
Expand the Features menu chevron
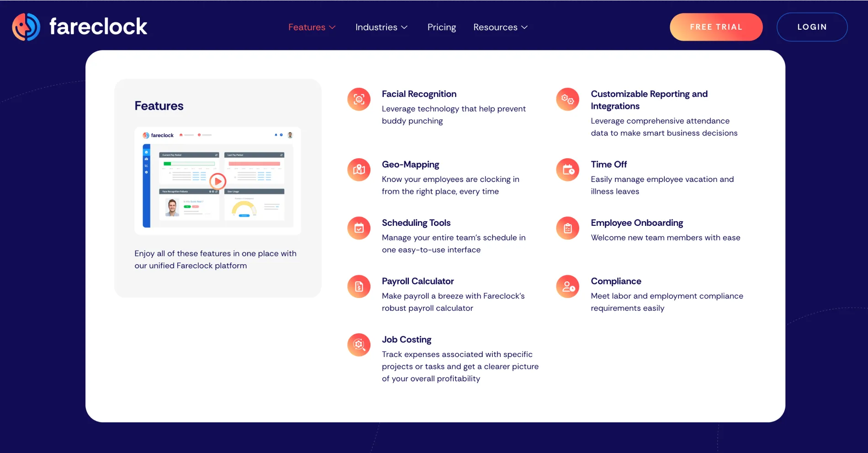point(332,27)
